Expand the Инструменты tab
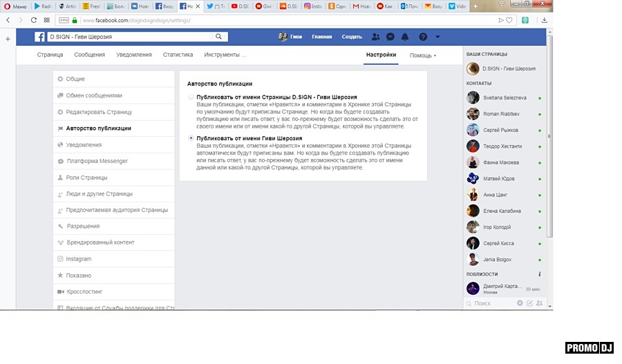Viewport: 622px width, 364px height. click(225, 55)
